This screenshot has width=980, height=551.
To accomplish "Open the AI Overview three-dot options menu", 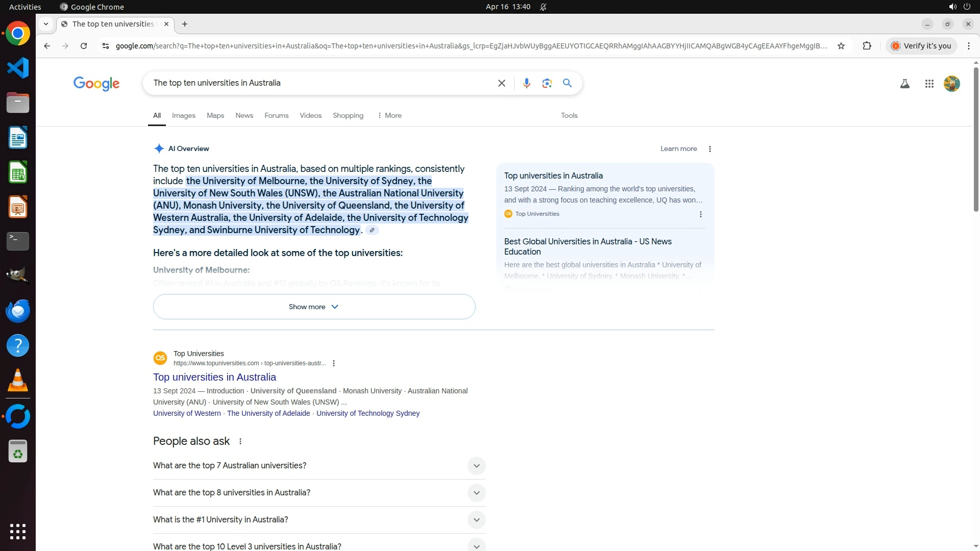I will point(709,149).
